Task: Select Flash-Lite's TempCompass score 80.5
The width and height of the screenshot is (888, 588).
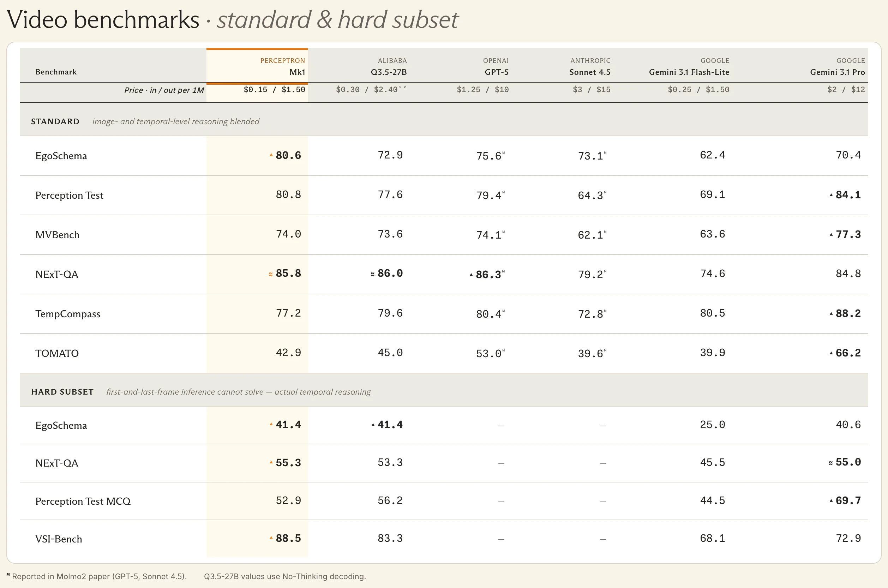Action: point(713,313)
